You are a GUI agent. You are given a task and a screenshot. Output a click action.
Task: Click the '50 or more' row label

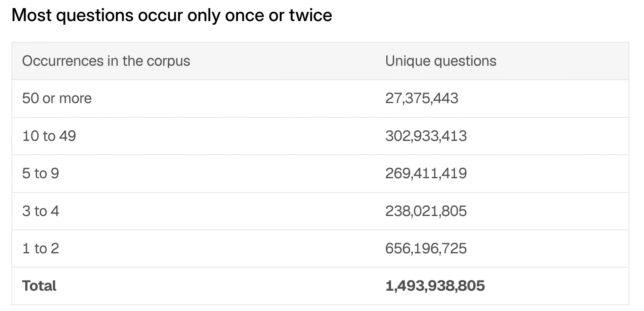(x=57, y=98)
